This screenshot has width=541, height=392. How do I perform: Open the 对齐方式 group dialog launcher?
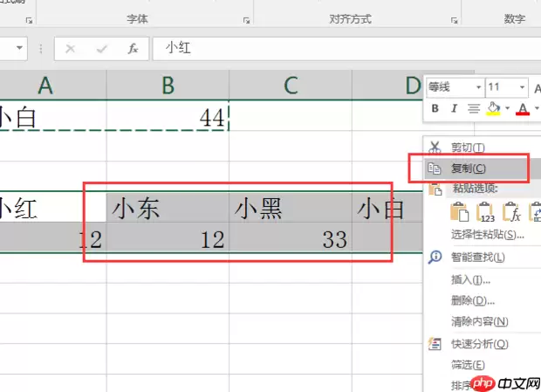(454, 21)
